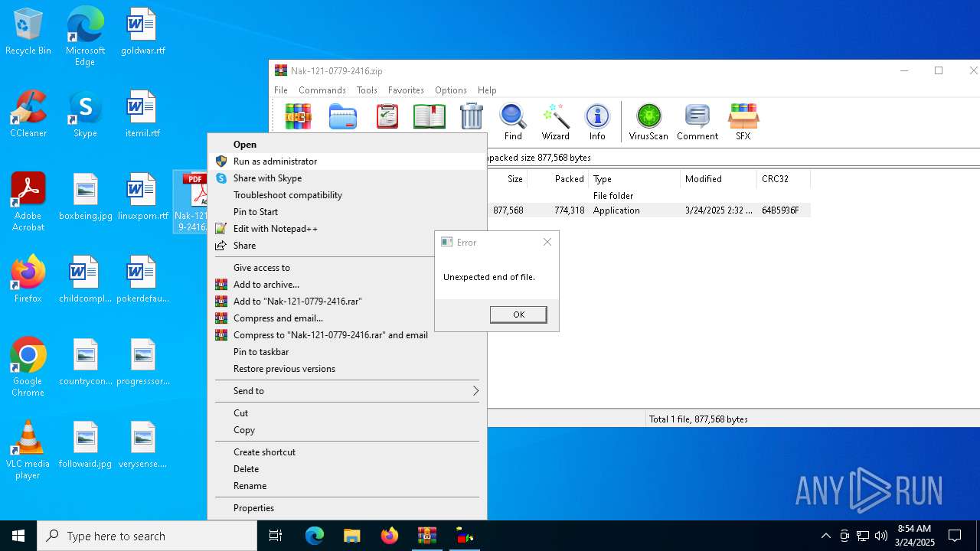
Task: Close the Error dialog with X
Action: coord(547,242)
